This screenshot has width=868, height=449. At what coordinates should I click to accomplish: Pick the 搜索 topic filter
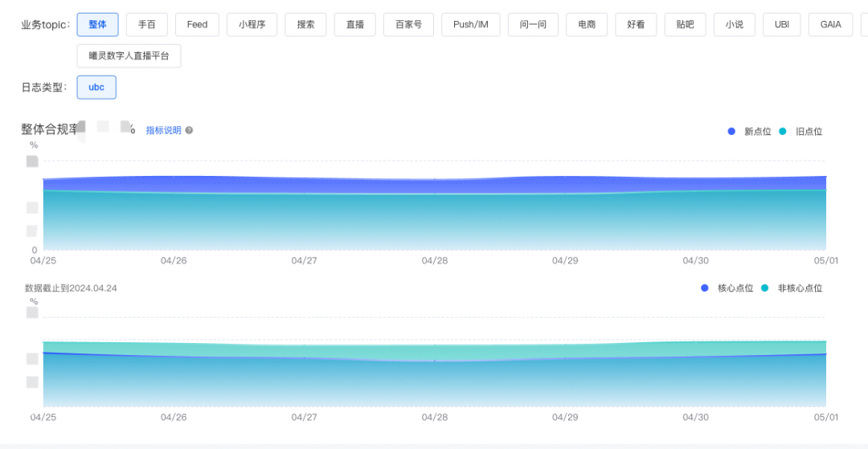tap(305, 25)
